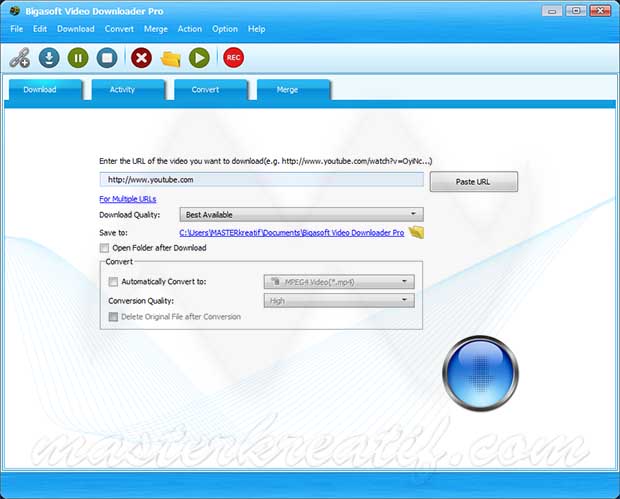Click the Paste URL button
The height and width of the screenshot is (499, 620).
coord(474,181)
